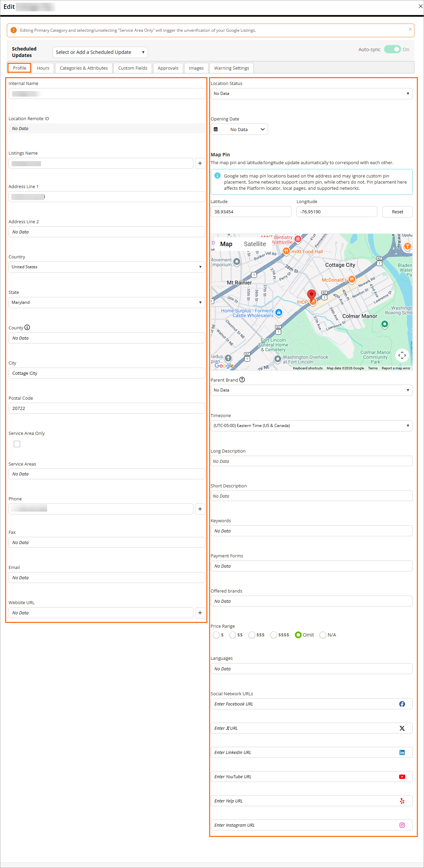Click the map pin info icon
Image resolution: width=424 pixels, height=868 pixels.
click(x=217, y=175)
